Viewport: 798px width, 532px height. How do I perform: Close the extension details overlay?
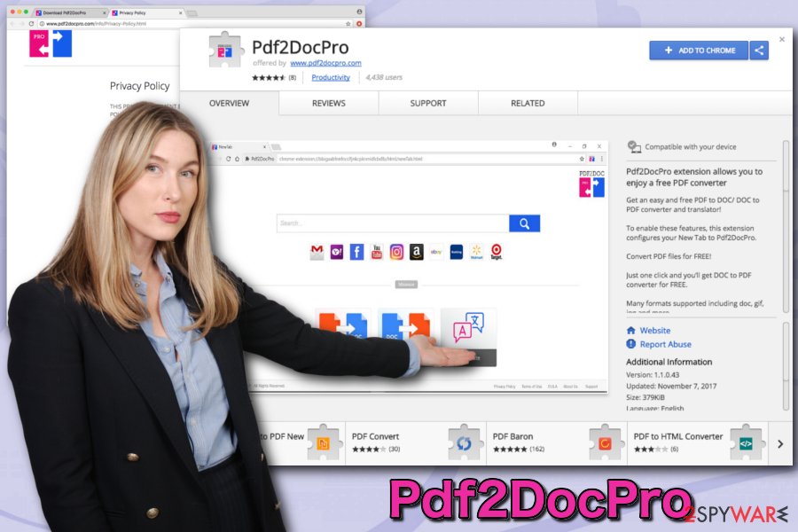(782, 39)
